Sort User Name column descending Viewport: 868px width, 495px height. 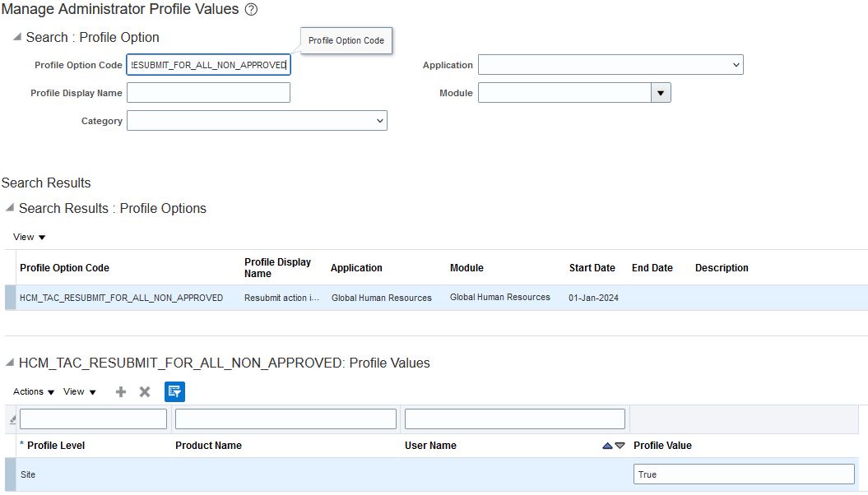(620, 446)
